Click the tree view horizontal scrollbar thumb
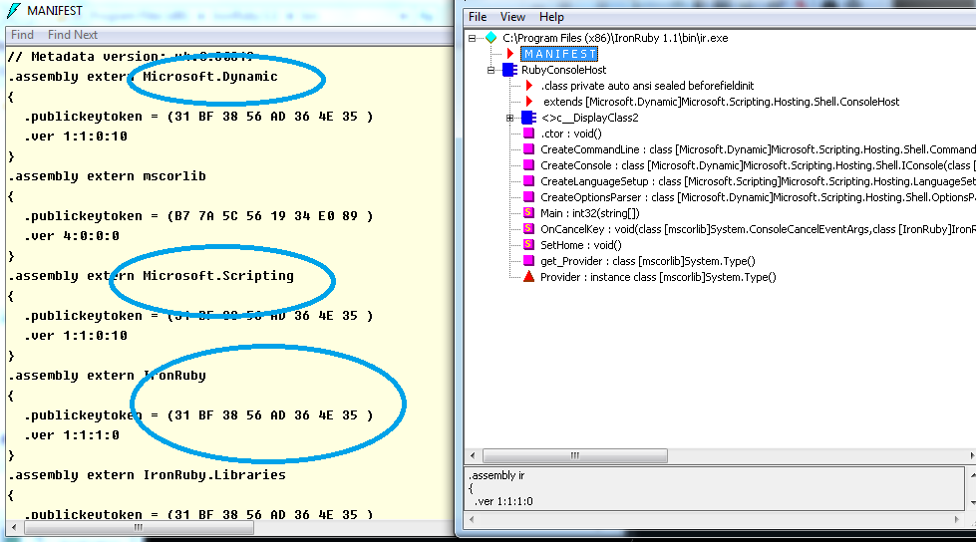Viewport: 980px width, 543px height. pos(575,455)
